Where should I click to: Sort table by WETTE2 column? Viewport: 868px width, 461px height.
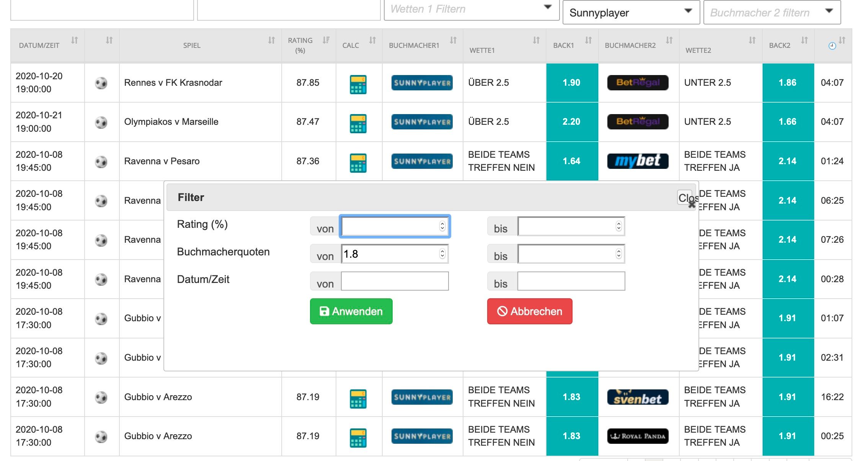(x=752, y=40)
